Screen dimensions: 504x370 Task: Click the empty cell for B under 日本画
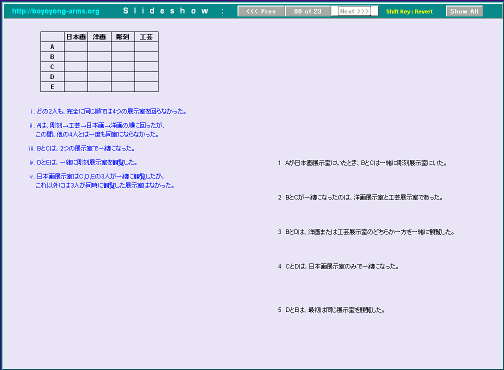click(x=76, y=57)
